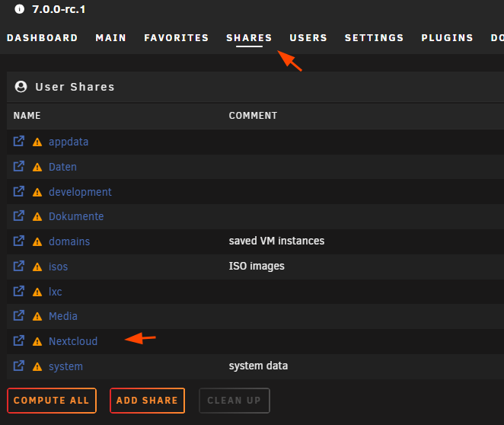Screen dimensions: 504x425
Task: Open the Daten share link
Action: [x=62, y=167]
